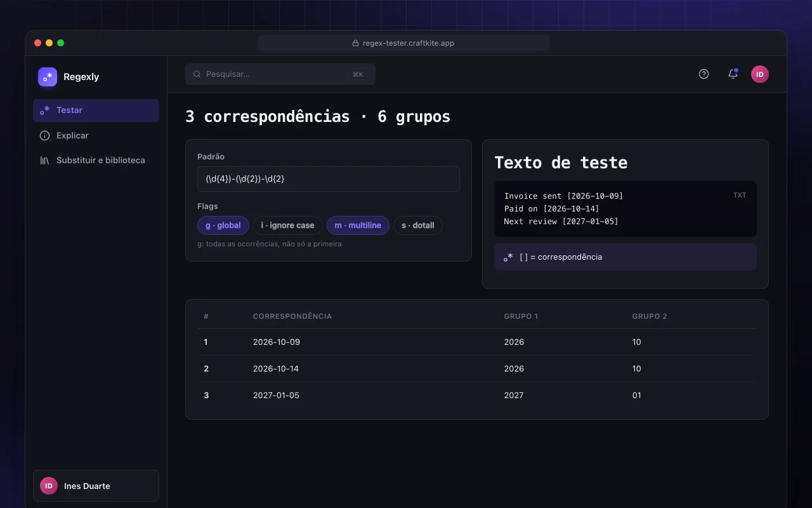
Task: Click the Regexly logo icon
Action: coord(48,77)
